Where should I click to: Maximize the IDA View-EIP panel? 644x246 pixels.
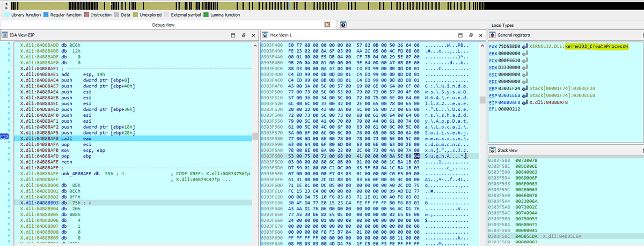click(x=233, y=35)
